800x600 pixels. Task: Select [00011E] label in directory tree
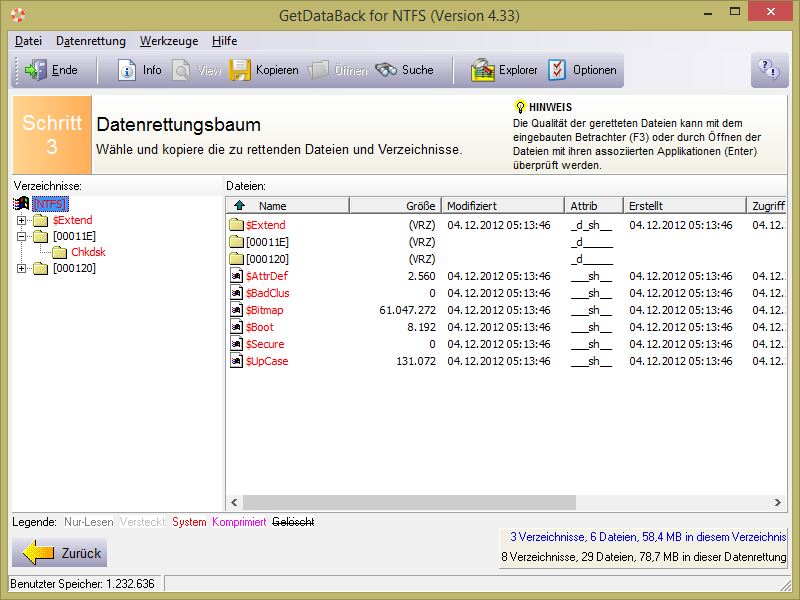click(74, 236)
